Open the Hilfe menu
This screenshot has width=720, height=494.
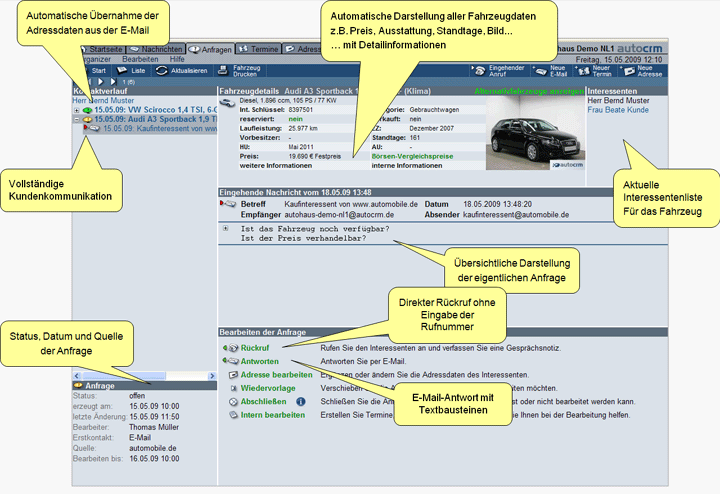point(177,59)
